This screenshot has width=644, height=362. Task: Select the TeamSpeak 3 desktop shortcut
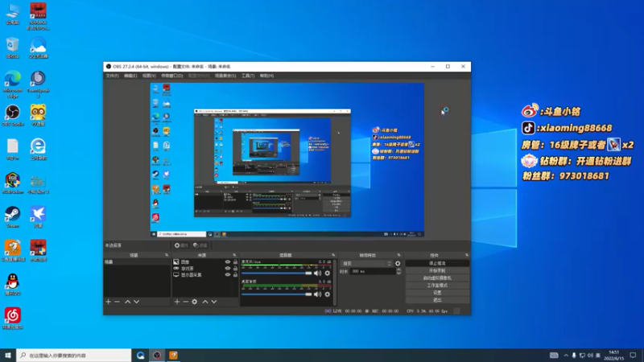tap(38, 84)
